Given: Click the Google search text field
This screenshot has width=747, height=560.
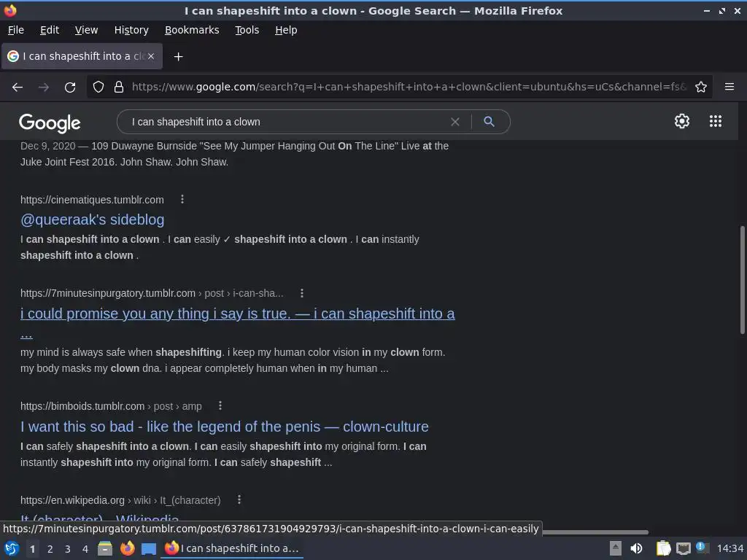Looking at the screenshot, I should click(x=286, y=122).
